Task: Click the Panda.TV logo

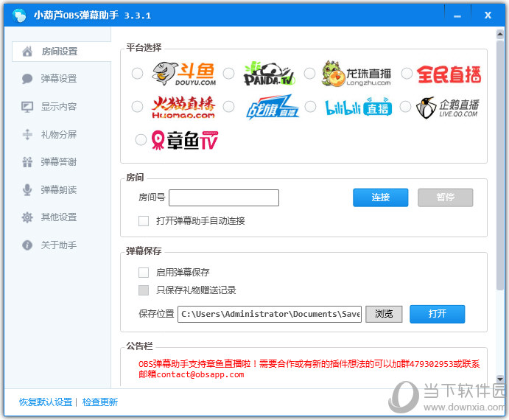Action: click(269, 74)
